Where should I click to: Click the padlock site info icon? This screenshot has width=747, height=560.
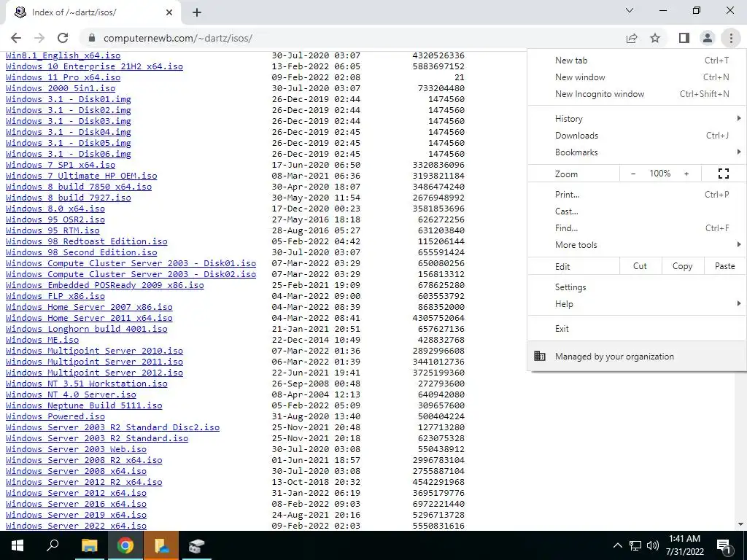coord(93,38)
